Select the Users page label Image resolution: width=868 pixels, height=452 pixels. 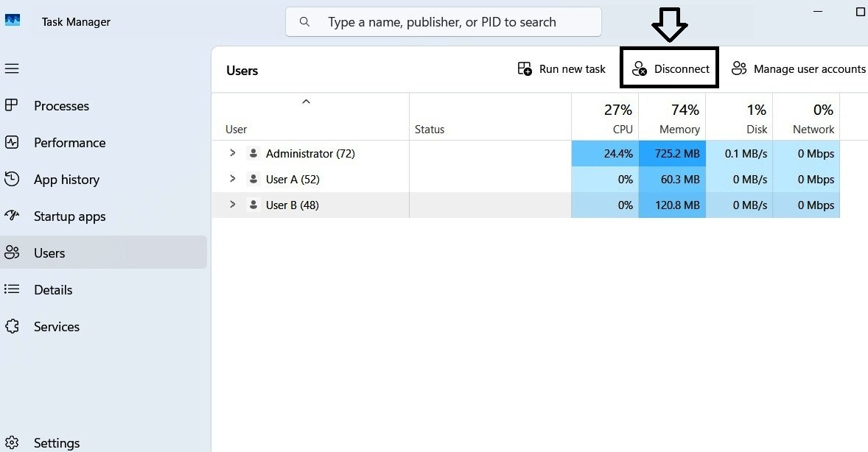pyautogui.click(x=49, y=253)
